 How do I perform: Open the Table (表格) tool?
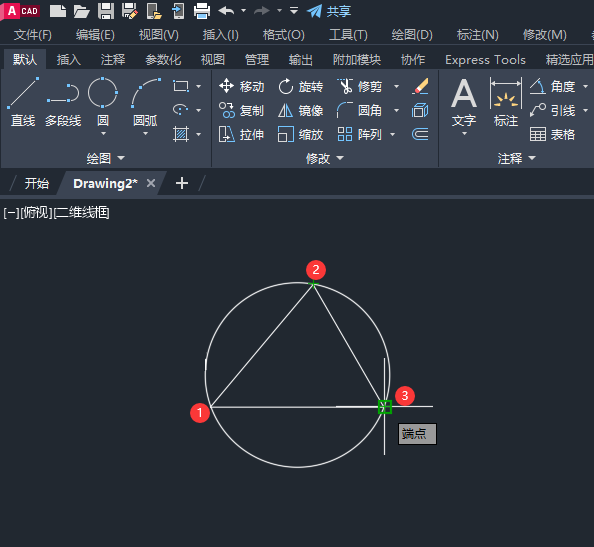pos(552,134)
